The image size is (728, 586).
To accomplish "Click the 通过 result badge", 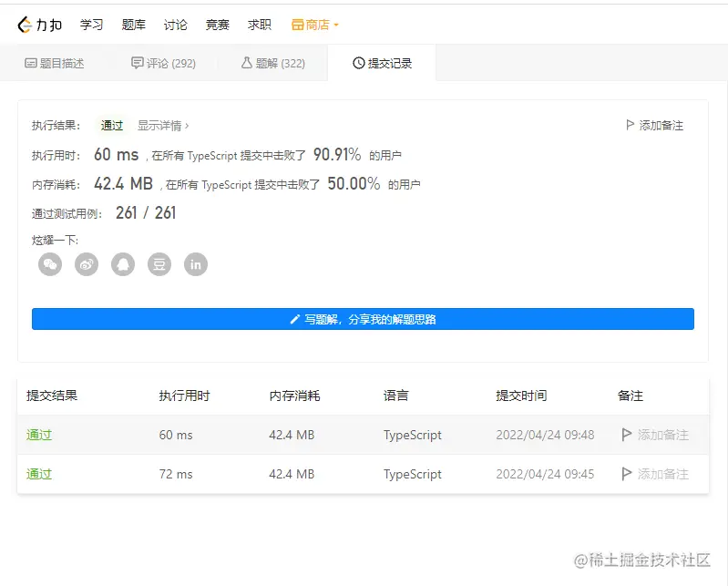I will coord(111,126).
